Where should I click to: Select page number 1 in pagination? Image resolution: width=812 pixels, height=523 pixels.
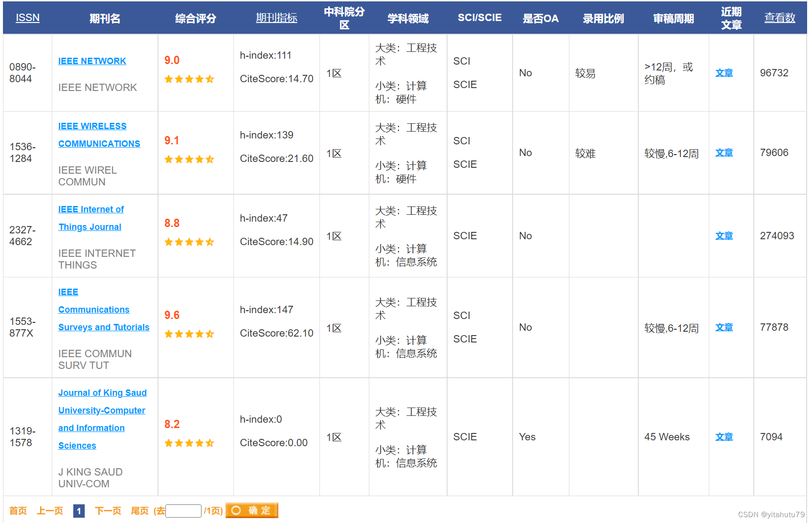79,511
